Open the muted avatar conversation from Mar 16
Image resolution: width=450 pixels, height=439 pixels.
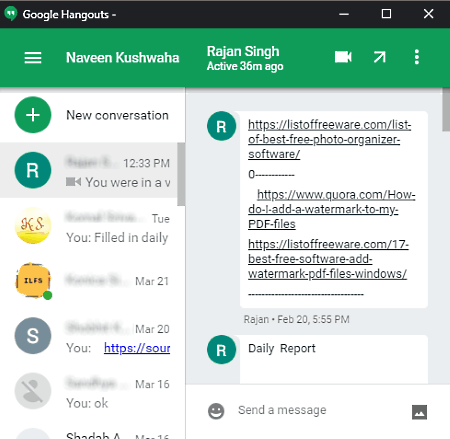89,391
